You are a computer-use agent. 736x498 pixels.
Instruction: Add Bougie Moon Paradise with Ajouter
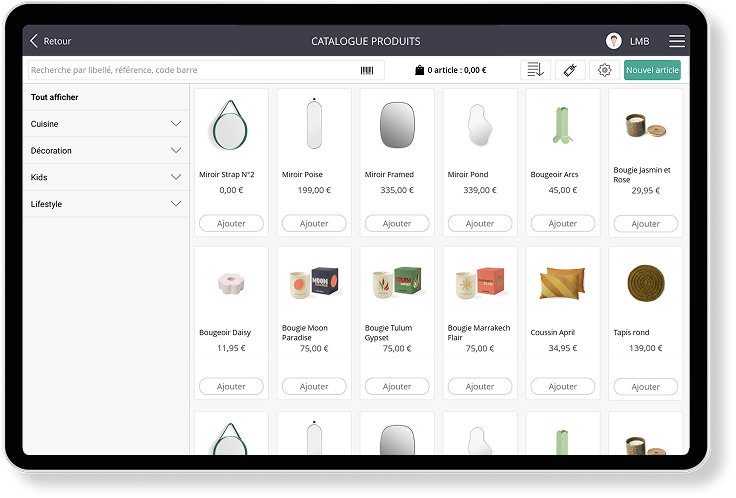pyautogui.click(x=314, y=386)
